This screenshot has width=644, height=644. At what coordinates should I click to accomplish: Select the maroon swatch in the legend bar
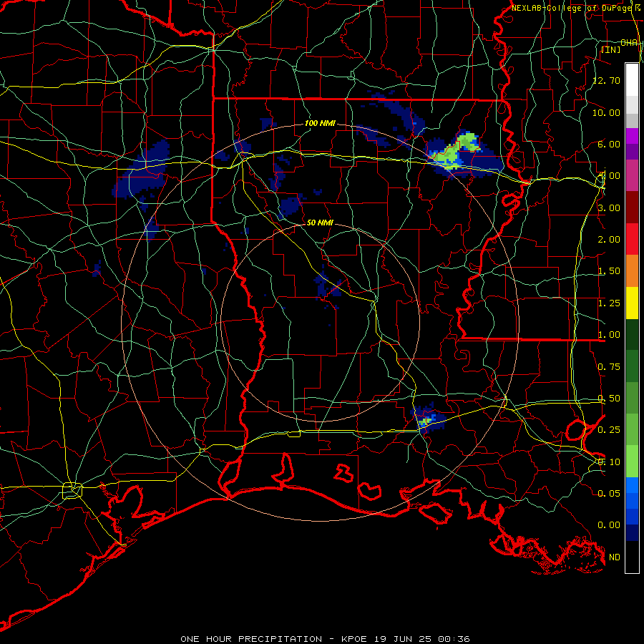(632, 208)
